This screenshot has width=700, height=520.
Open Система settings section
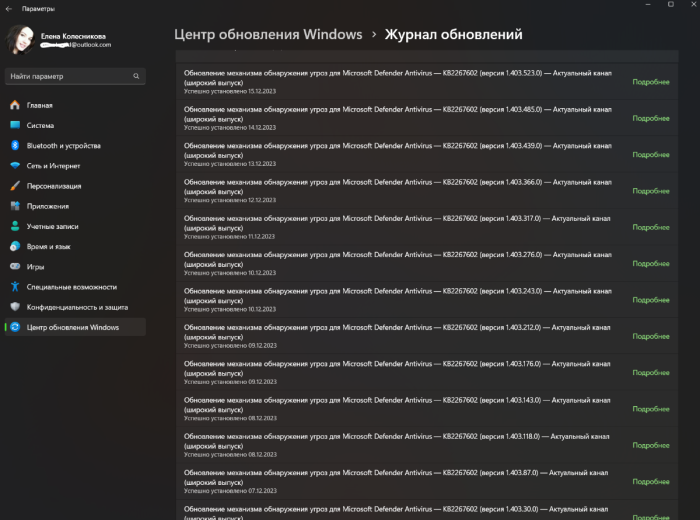click(75, 125)
